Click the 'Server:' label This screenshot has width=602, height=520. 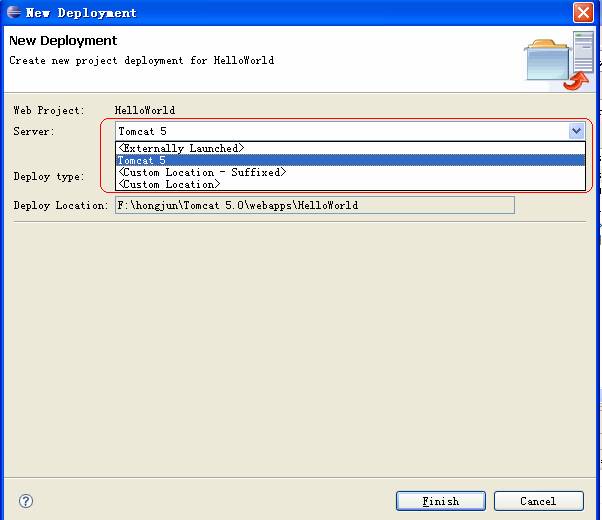coord(34,131)
